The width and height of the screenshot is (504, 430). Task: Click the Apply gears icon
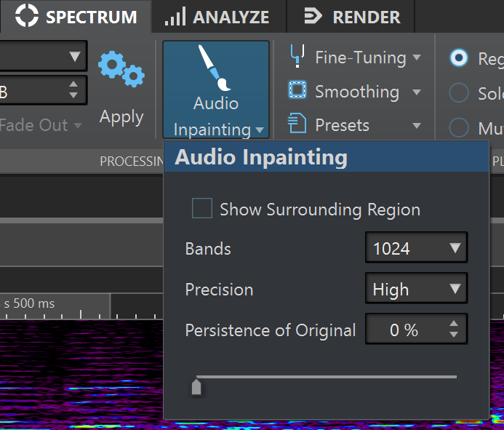[121, 69]
